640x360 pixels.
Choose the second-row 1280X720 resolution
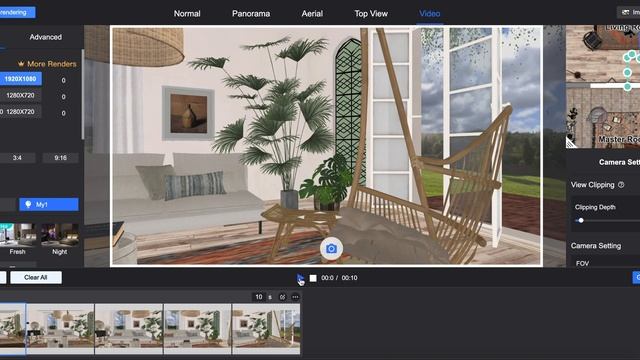[x=20, y=96]
